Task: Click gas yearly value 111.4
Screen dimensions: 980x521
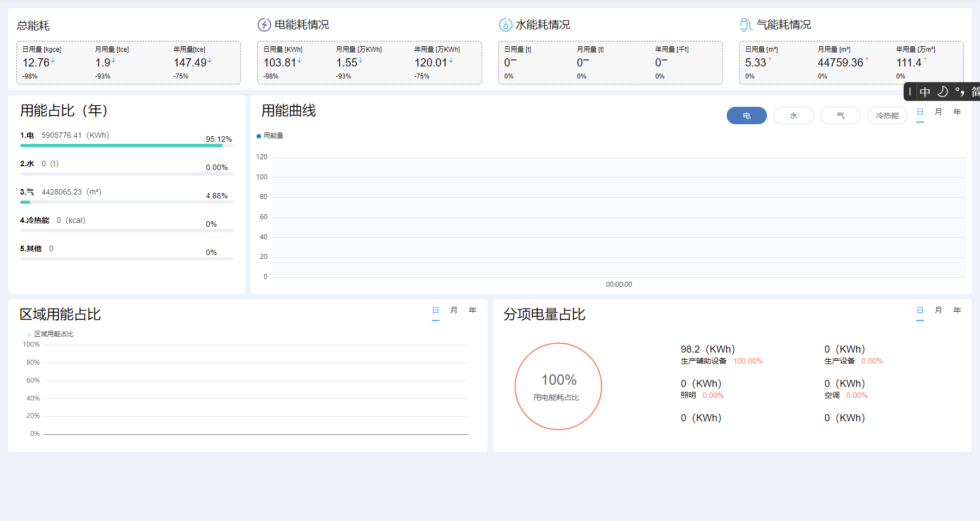Action: 909,63
